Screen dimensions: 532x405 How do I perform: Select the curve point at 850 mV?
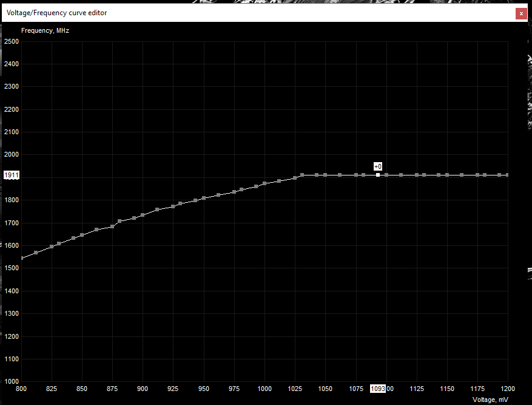[82, 235]
